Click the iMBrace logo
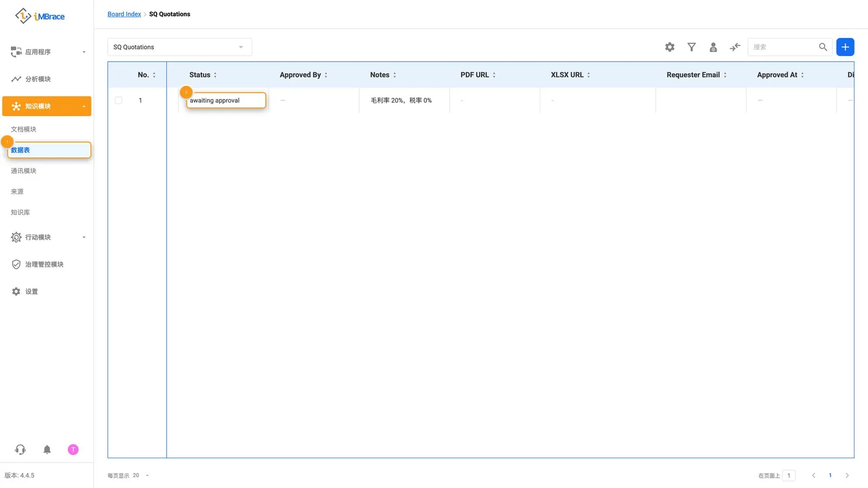This screenshot has width=868, height=488. tap(40, 16)
